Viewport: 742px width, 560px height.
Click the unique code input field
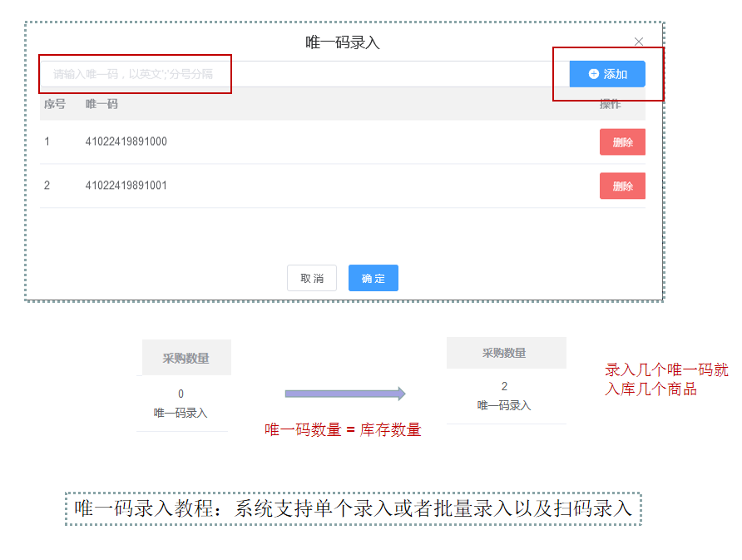[x=304, y=74]
